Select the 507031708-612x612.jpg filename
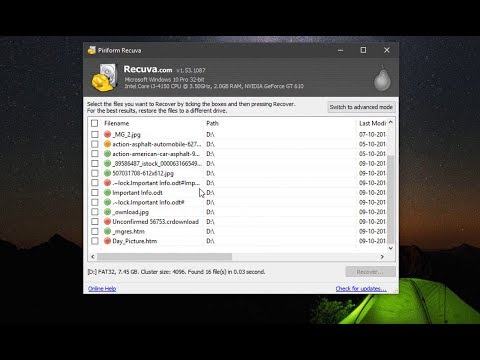This screenshot has width=480, height=360. tap(143, 173)
